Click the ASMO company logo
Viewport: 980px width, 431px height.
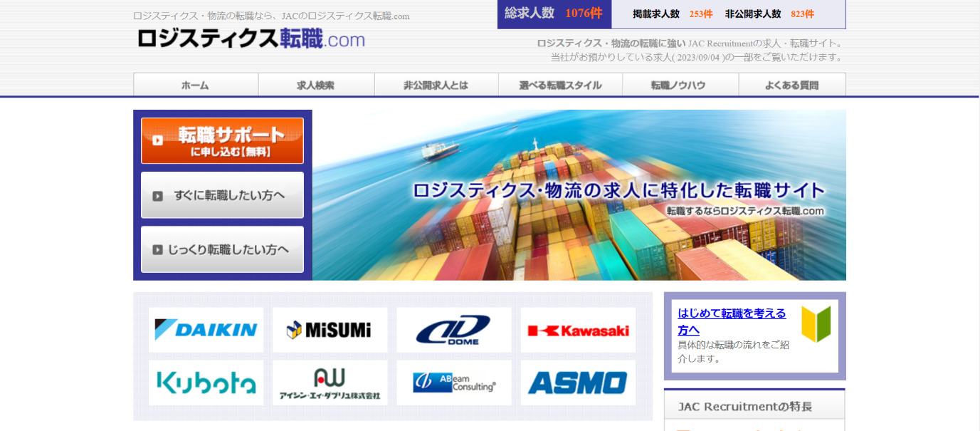click(x=578, y=383)
